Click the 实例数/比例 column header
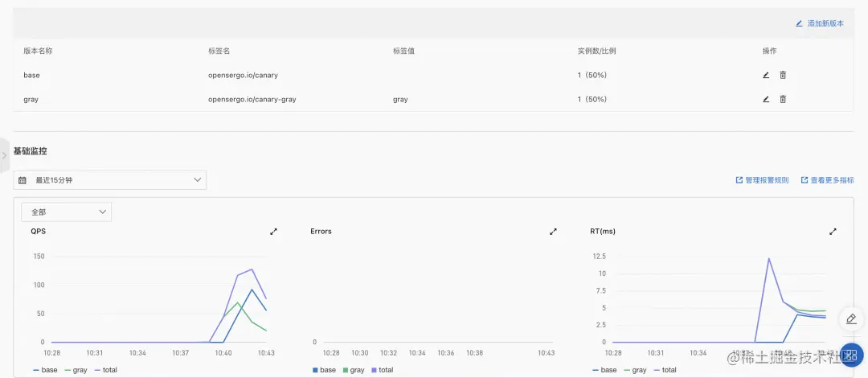Image resolution: width=868 pixels, height=378 pixels. (596, 51)
